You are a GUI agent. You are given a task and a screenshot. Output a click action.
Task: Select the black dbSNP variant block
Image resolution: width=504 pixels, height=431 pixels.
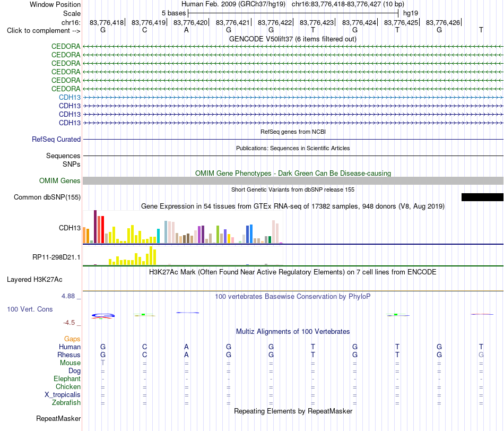click(x=482, y=197)
